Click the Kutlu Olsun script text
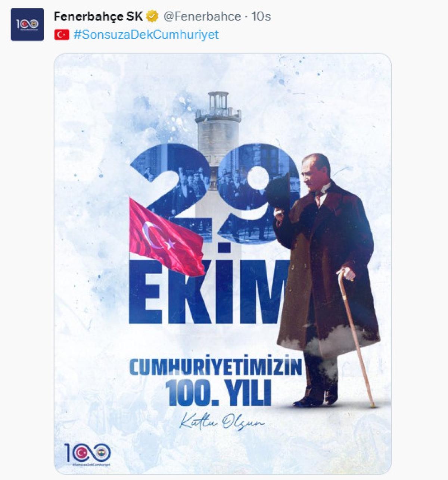The height and width of the screenshot is (480, 448). pyautogui.click(x=221, y=423)
